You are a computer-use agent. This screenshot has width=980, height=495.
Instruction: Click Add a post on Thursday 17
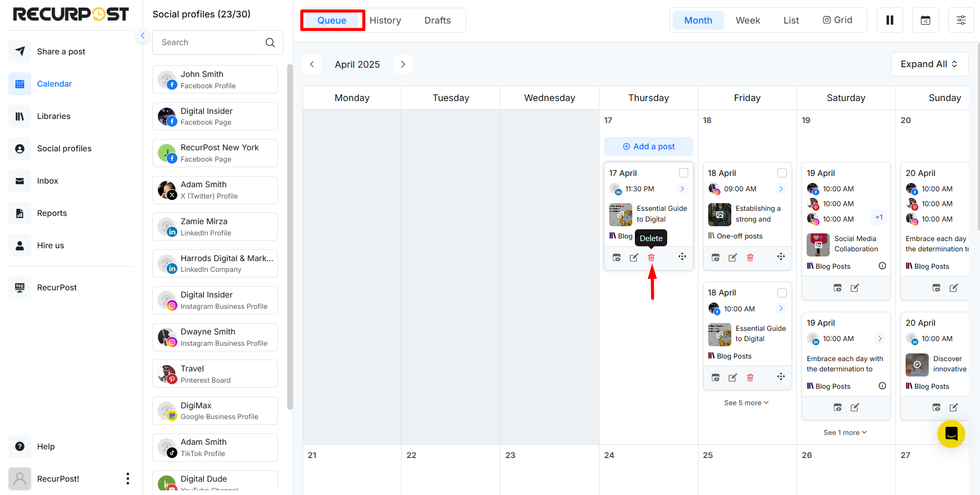click(648, 146)
